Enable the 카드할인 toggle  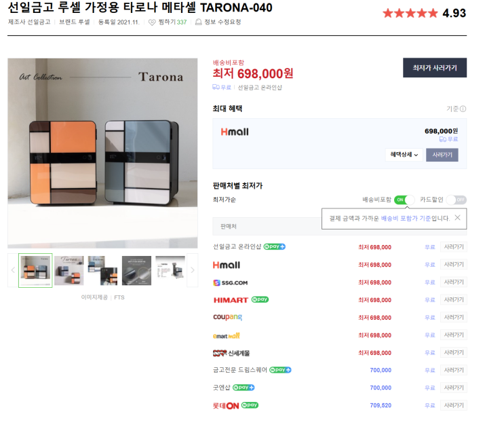coord(456,200)
